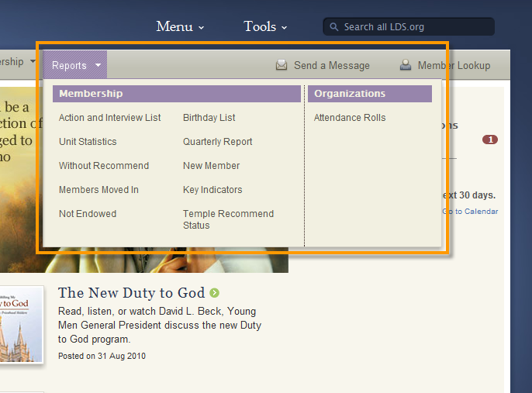Click green arrow beside The New Duty to God
The width and height of the screenshot is (532, 393).
click(214, 293)
